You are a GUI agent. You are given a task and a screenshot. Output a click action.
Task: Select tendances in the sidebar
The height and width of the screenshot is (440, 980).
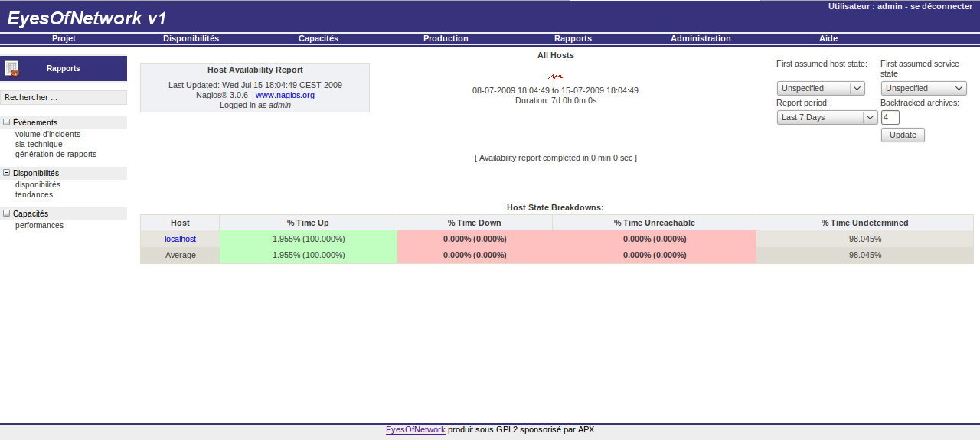click(x=34, y=194)
